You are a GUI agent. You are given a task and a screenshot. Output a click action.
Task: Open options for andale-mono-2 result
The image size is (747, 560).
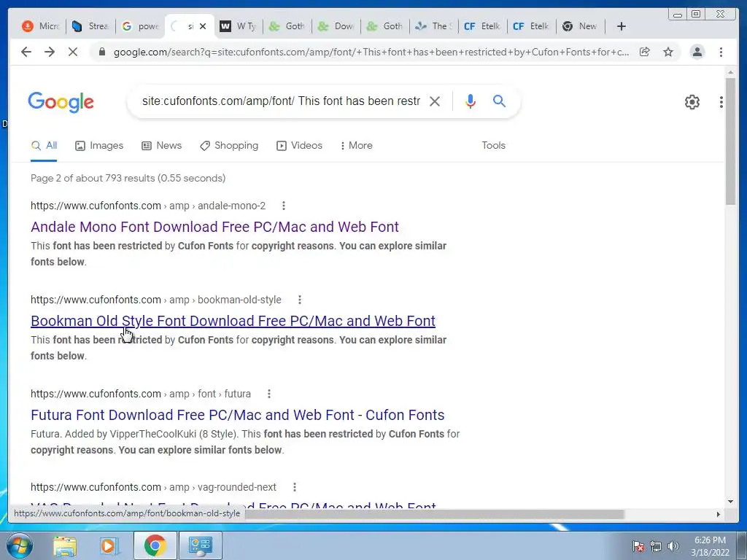tap(284, 206)
